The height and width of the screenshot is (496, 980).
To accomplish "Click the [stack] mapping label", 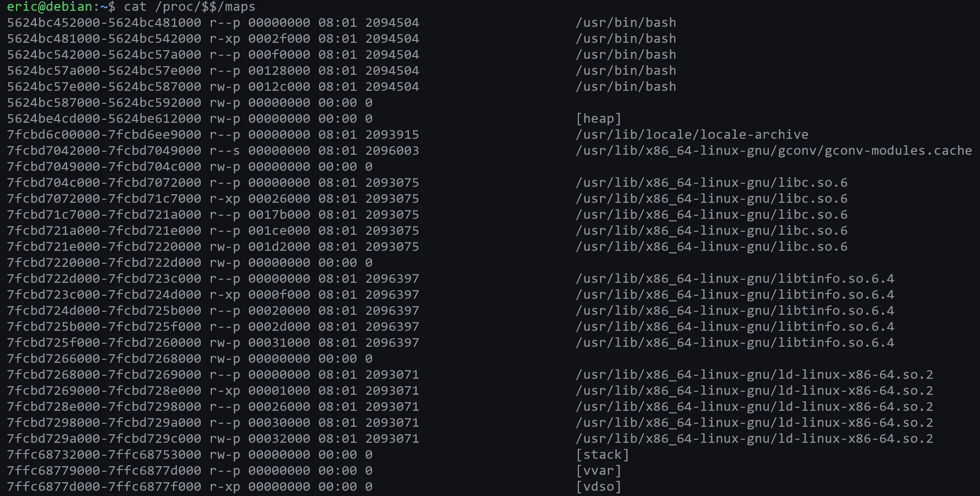I will [x=602, y=454].
